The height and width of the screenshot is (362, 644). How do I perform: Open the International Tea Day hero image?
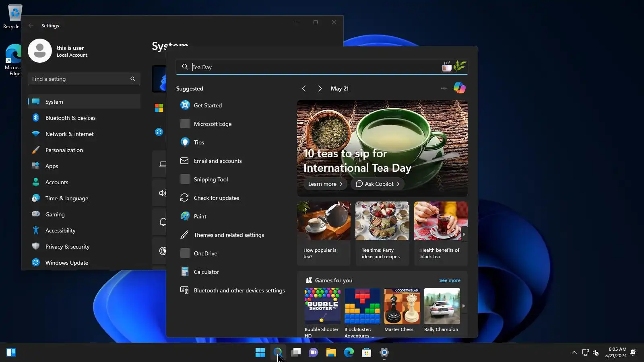click(382, 148)
